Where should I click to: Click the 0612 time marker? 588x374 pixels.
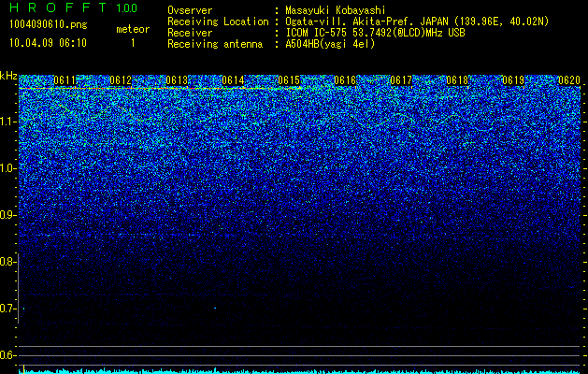point(121,80)
